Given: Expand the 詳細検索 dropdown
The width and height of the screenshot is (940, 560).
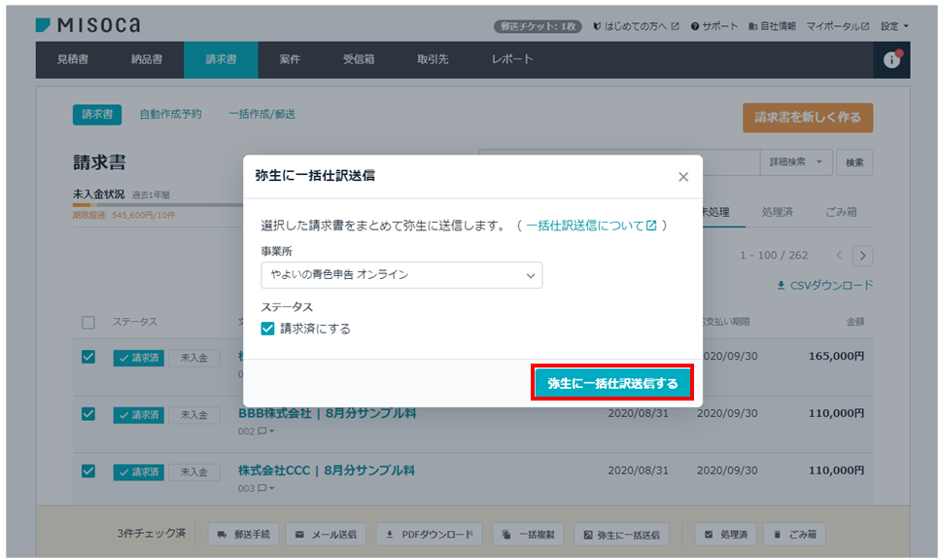Looking at the screenshot, I should tap(796, 162).
